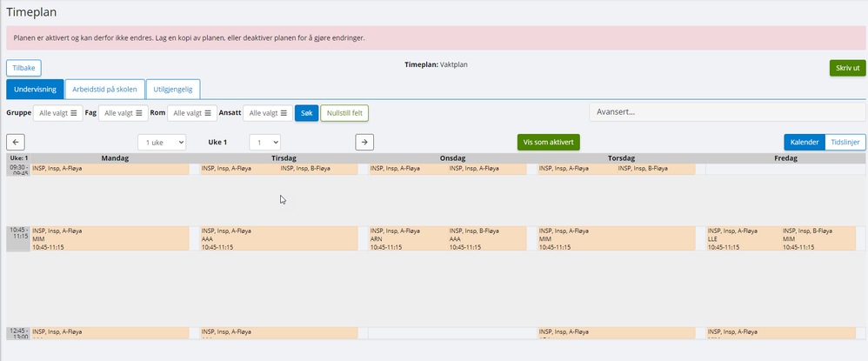Open Tirsdag 10:45 A-Fløya entry with AAA

[279, 238]
